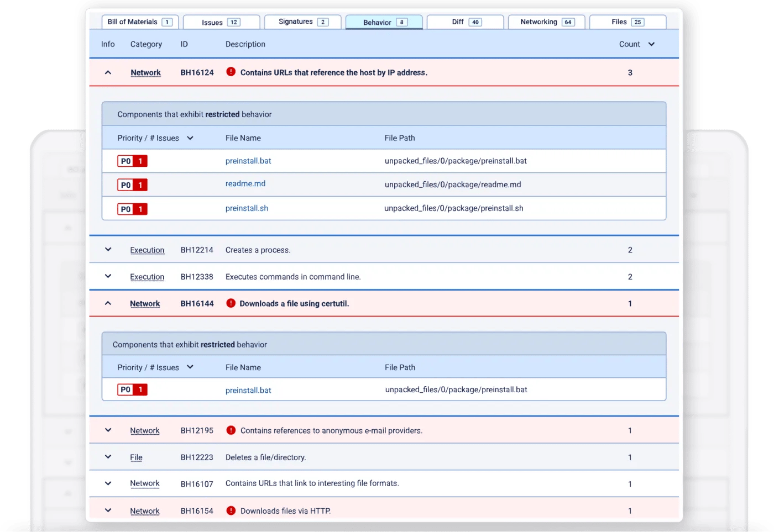Click the red alert icon for BH12195
This screenshot has height=532, width=774.
coord(231,430)
